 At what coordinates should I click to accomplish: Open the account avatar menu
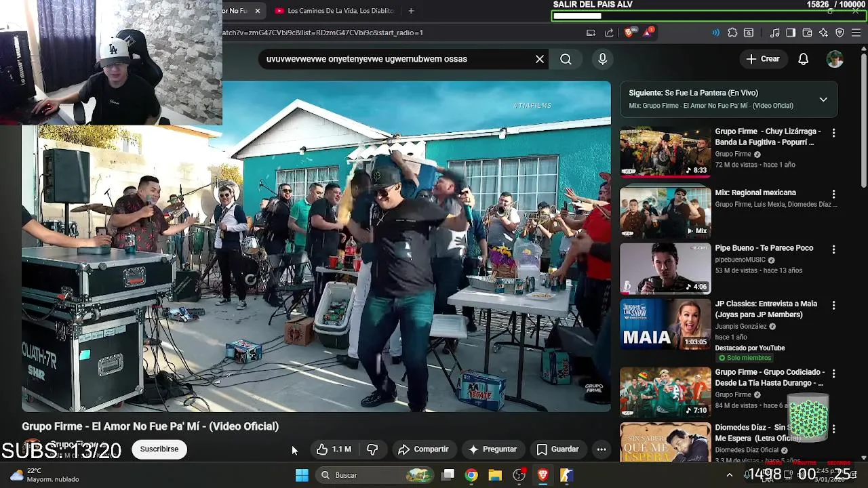pyautogui.click(x=835, y=59)
